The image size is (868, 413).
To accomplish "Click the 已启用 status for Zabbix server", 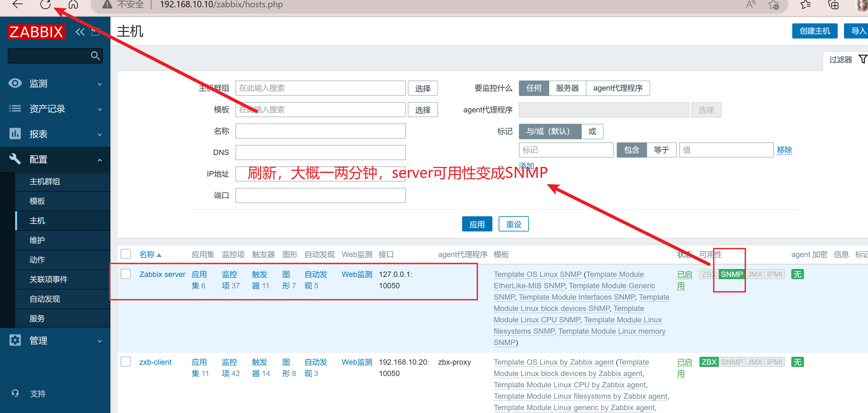I will [684, 280].
